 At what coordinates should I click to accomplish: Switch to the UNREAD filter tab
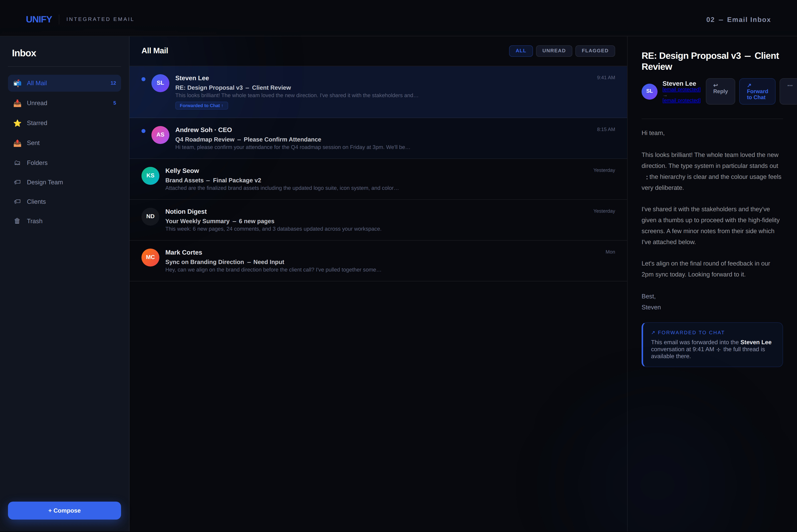554,51
